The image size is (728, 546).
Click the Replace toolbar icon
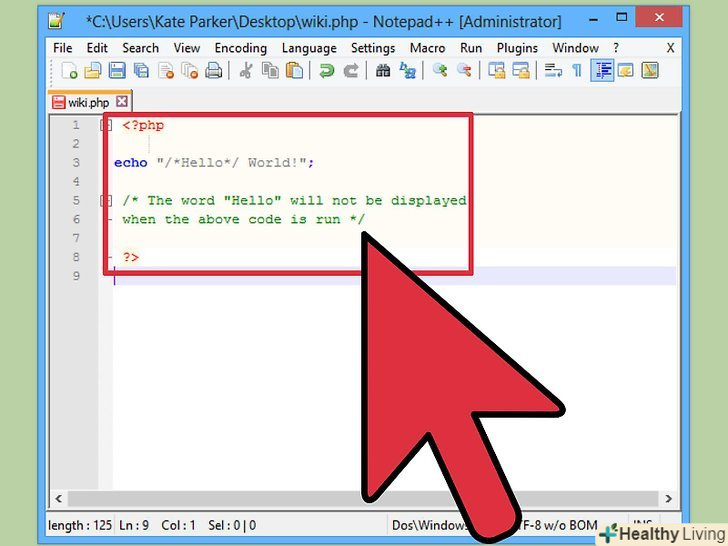coord(408,71)
